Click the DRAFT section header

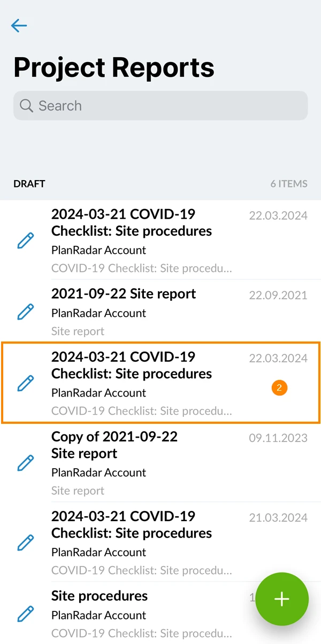tap(29, 183)
